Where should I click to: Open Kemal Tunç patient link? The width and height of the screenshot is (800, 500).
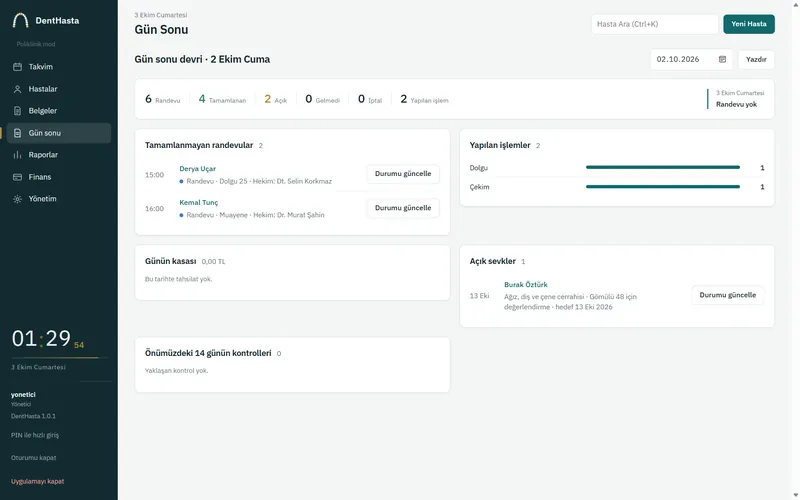(x=198, y=203)
